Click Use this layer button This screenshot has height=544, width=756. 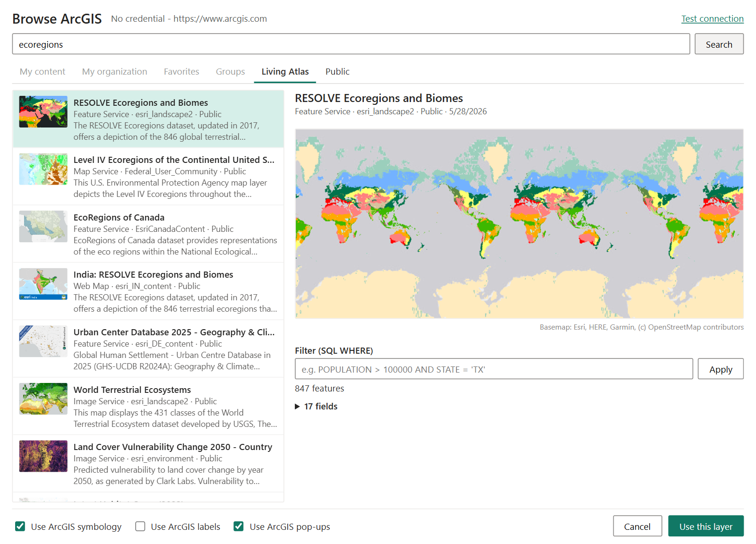[706, 526]
